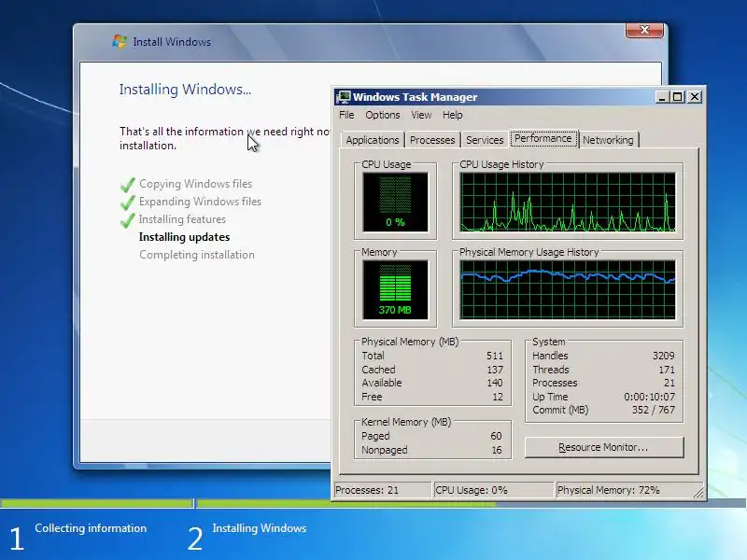
Task: Click the Installing updates step text
Action: point(184,237)
